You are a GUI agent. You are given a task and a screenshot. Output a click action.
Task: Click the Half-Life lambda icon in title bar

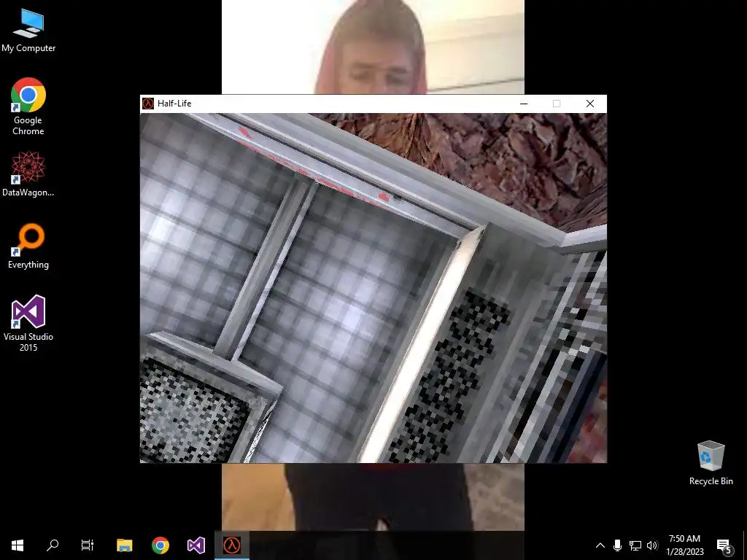tap(148, 104)
